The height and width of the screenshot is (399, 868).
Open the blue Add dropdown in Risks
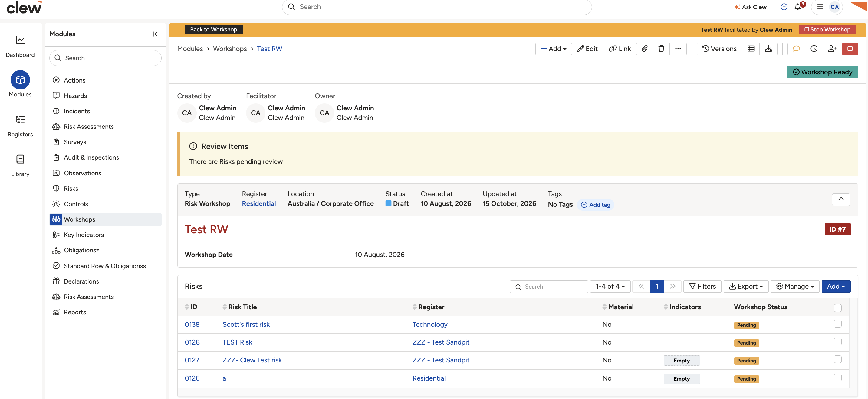point(836,286)
